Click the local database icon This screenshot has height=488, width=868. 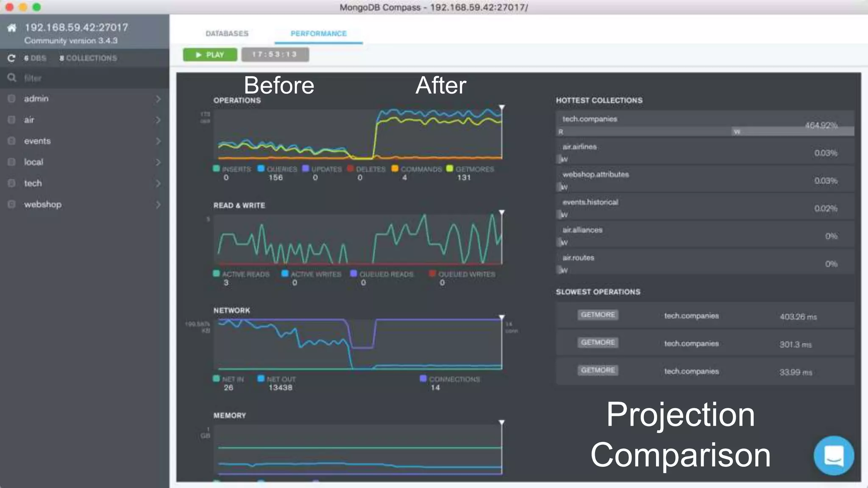[x=11, y=162]
